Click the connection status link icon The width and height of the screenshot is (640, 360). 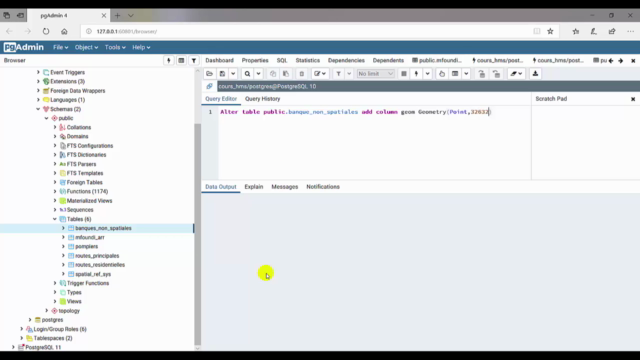[209, 86]
